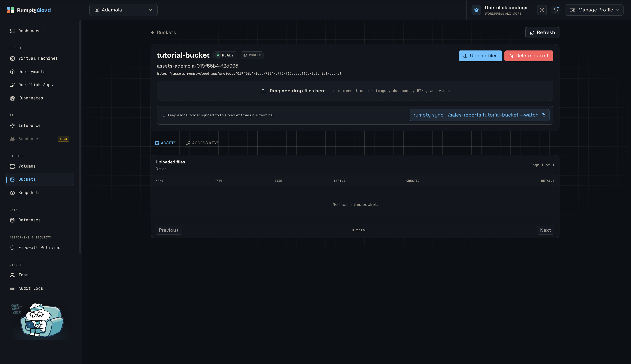631x364 pixels.
Task: Navigate to Deployments
Action: coord(39,72)
